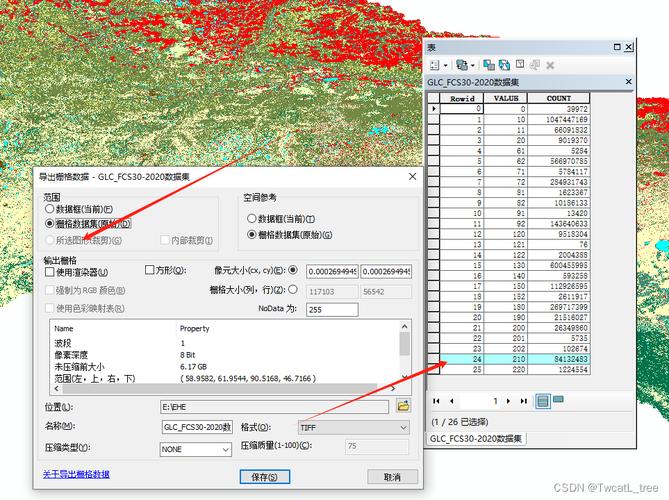Select the GLC_FCS30-2020数据集 bottom table tab
The height and width of the screenshot is (500, 669).
pos(476,439)
